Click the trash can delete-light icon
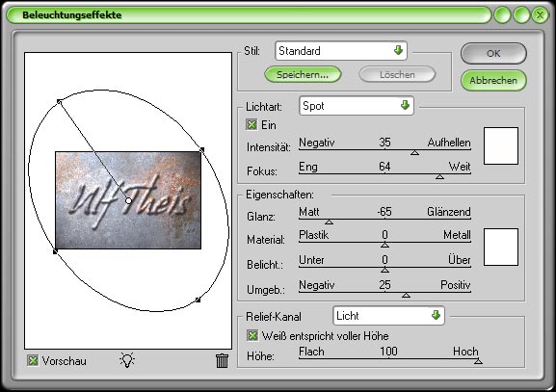556x392 pixels. tap(222, 360)
